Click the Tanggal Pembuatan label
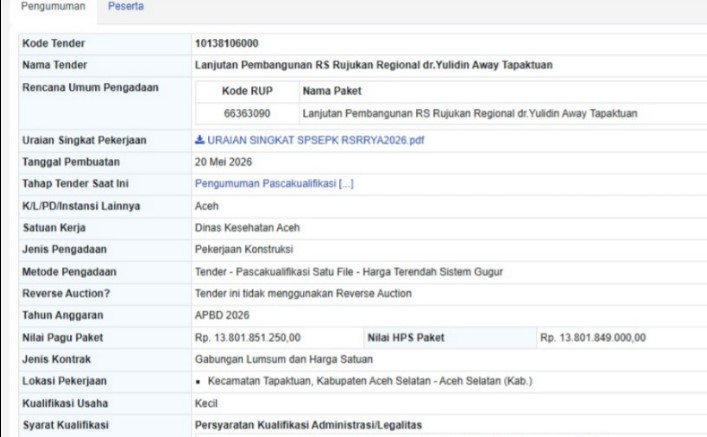This screenshot has height=437, width=707. [x=71, y=162]
